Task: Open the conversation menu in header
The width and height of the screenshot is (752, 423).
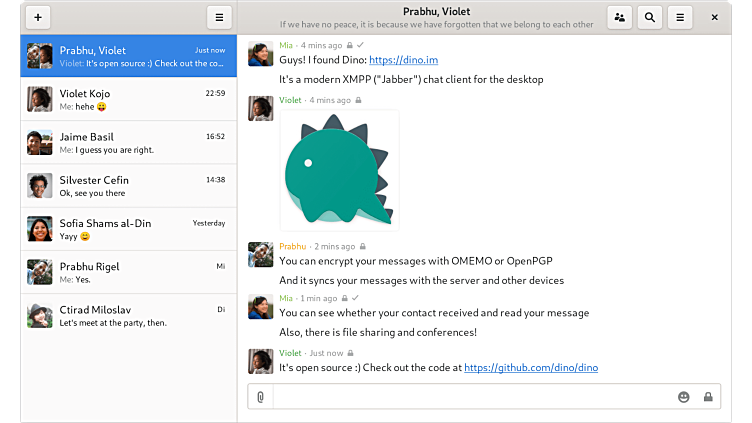Action: tap(680, 17)
